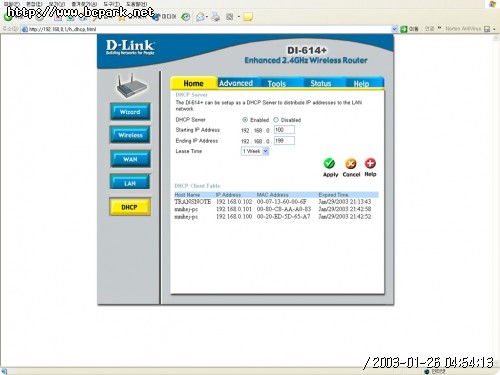Switch to the Home tab
Image resolution: width=500 pixels, height=375 pixels.
click(x=193, y=83)
